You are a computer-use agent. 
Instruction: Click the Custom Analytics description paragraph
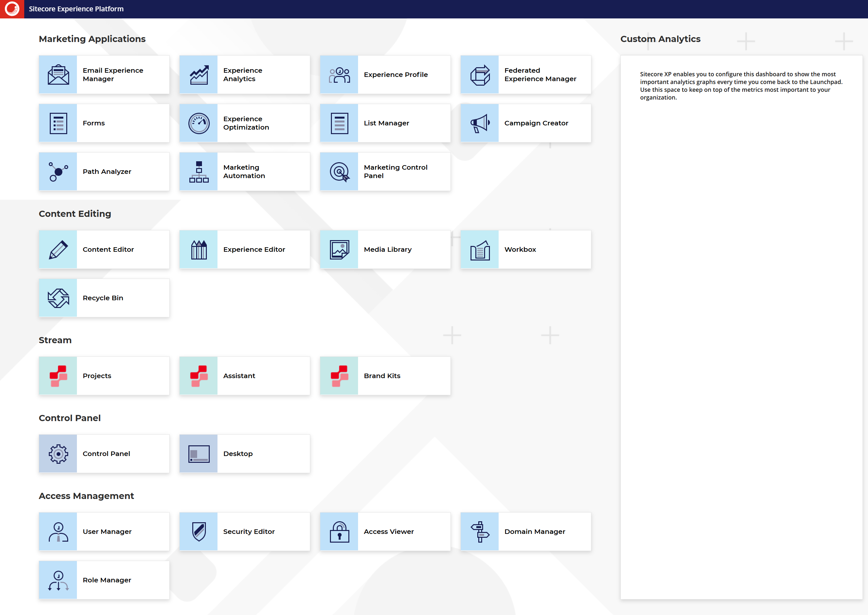coord(741,86)
